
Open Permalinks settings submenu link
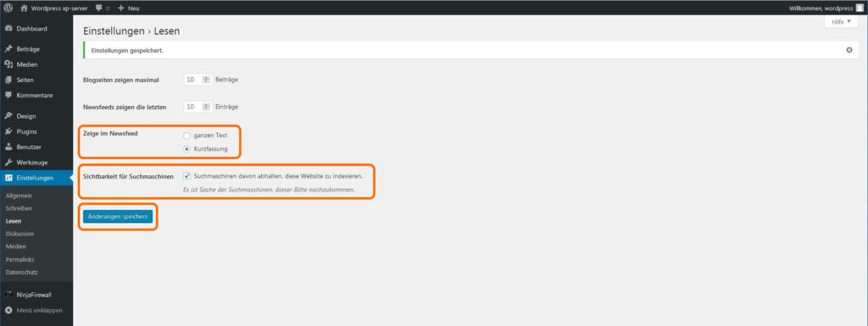click(19, 259)
